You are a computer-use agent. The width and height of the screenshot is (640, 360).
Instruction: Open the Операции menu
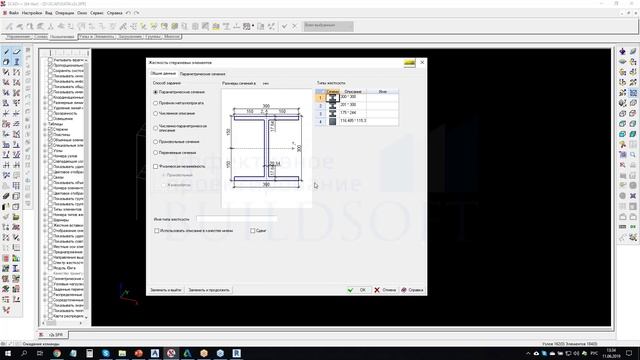point(64,13)
